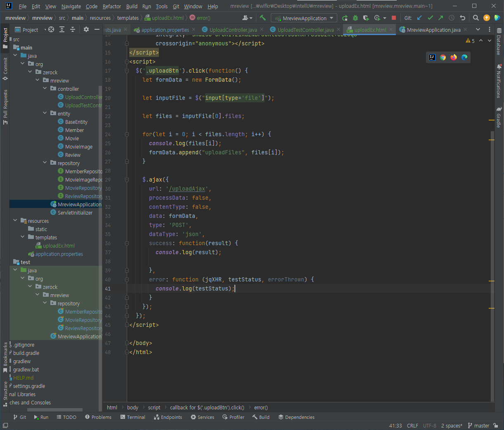Screen dimensions: 504x430
Task: Open MreviewApplication run configuration dropdown
Action: click(x=304, y=18)
